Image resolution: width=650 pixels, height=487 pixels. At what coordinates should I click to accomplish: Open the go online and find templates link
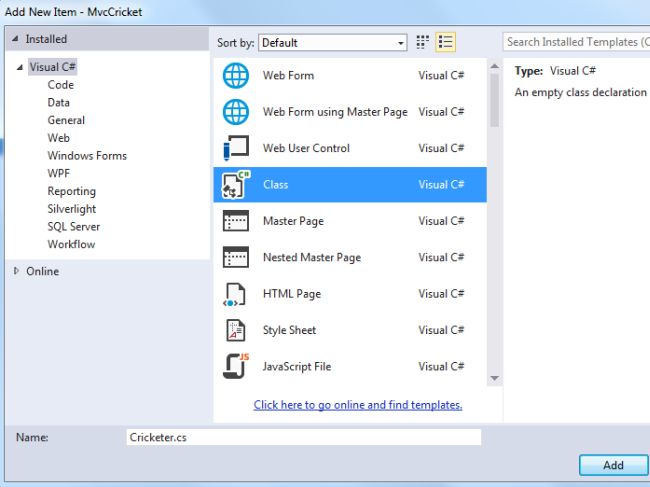click(358, 405)
